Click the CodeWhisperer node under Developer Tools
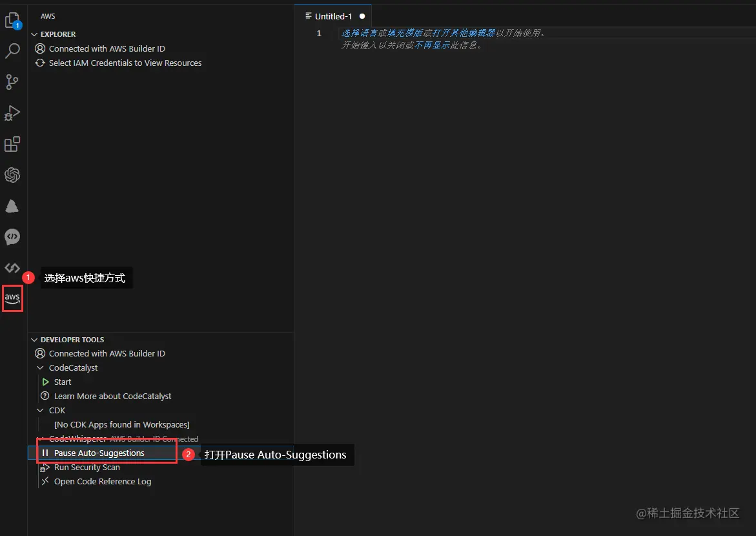Image resolution: width=756 pixels, height=536 pixels. coord(77,439)
